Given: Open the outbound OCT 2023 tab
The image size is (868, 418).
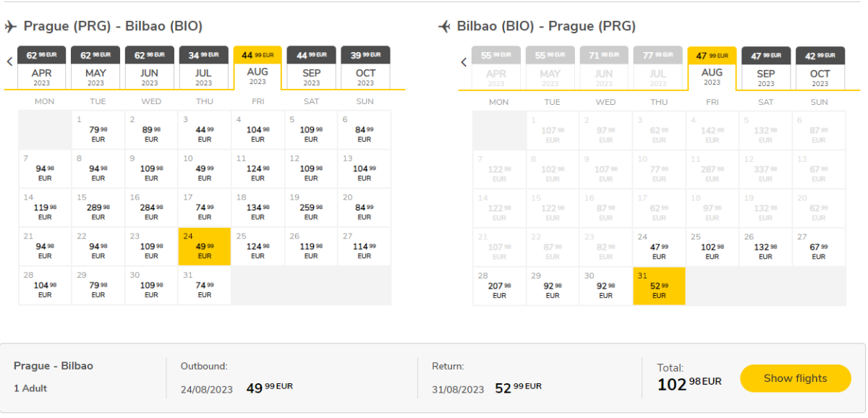Looking at the screenshot, I should point(365,68).
